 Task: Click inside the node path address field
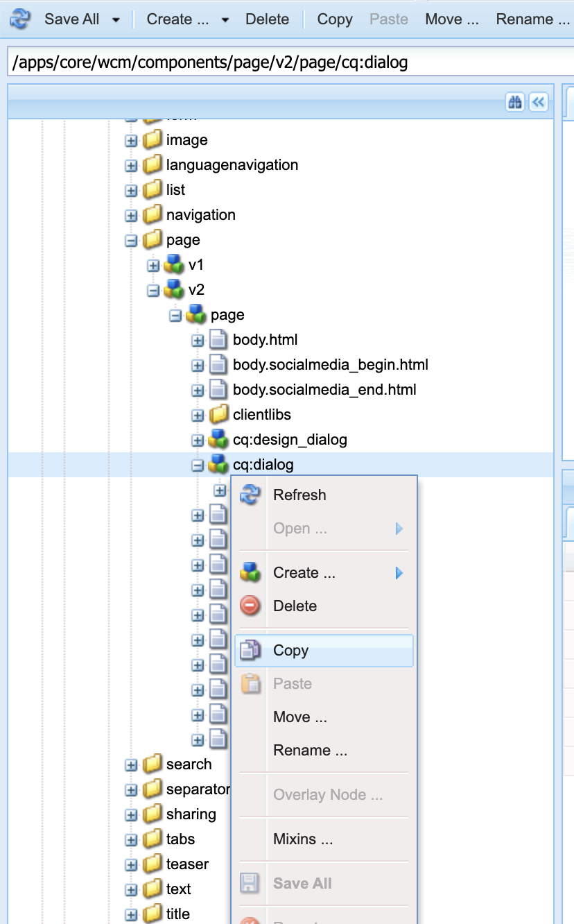pyautogui.click(x=277, y=62)
